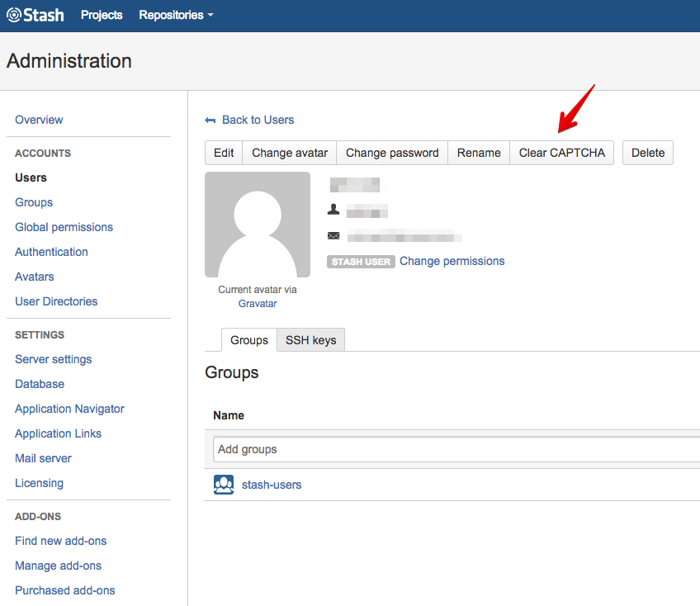Click the SETTINGS sidebar section label
Screen dimensions: 700x606
[x=40, y=335]
